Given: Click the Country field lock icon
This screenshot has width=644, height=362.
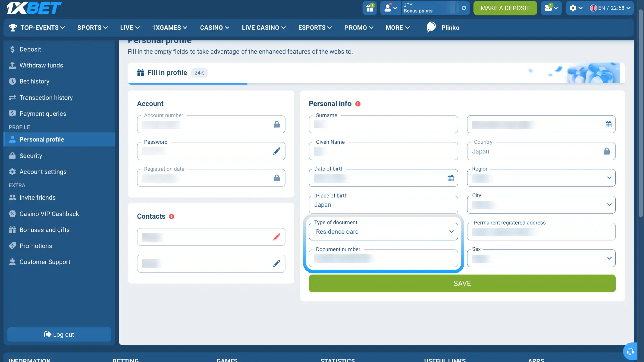Looking at the screenshot, I should (607, 151).
